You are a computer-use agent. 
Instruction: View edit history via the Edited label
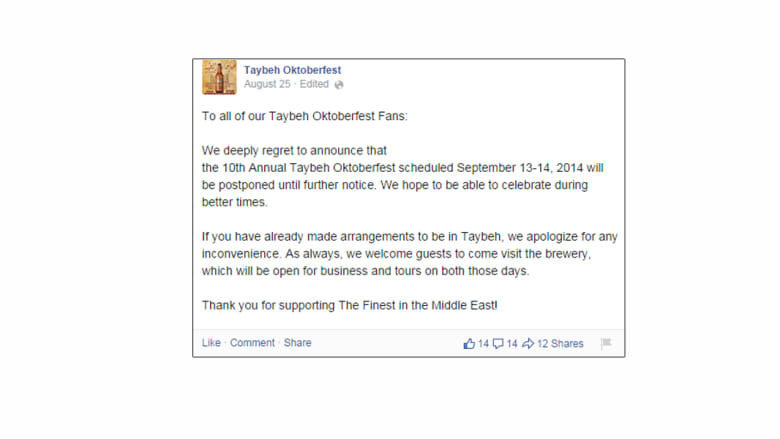coord(314,84)
